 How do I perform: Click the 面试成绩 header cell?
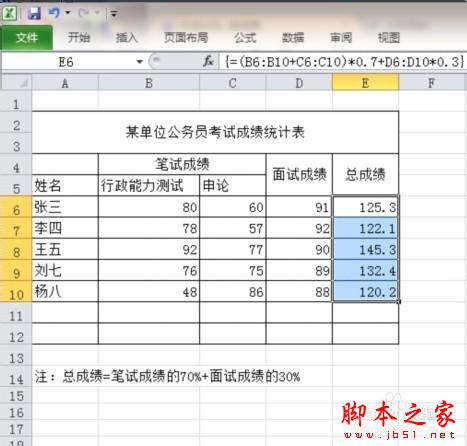[299, 175]
